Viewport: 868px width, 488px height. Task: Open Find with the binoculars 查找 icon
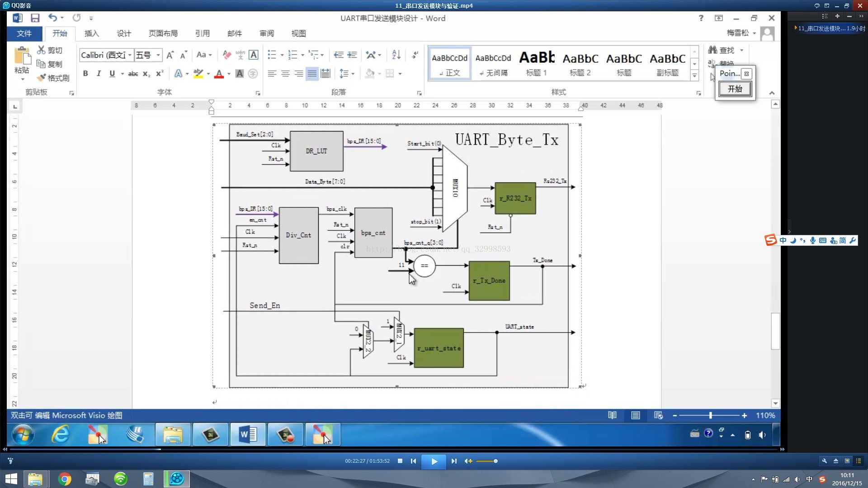[x=722, y=50]
